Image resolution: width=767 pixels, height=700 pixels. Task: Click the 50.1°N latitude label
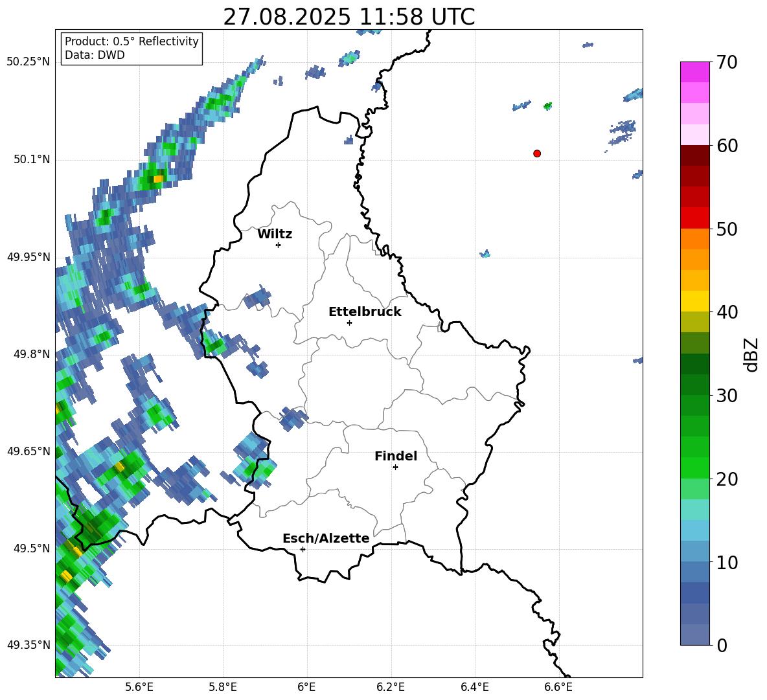[x=31, y=160]
